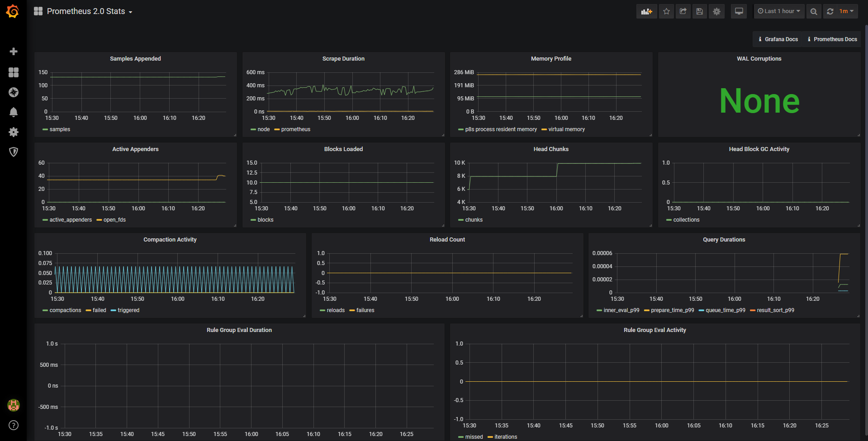Open the Prometheus 2.0 Stats dashboard picker
868x441 pixels.
coord(90,11)
